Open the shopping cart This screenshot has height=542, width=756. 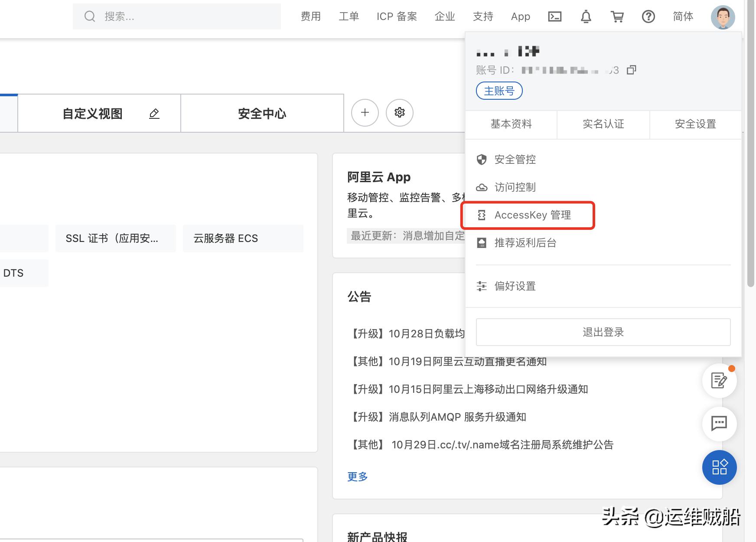pos(617,16)
